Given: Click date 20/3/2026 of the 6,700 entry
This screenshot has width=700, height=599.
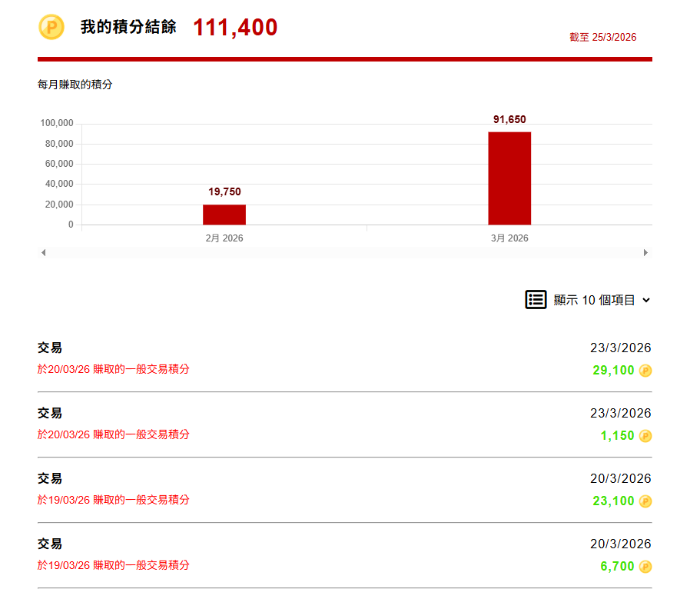Looking at the screenshot, I should pyautogui.click(x=621, y=544).
